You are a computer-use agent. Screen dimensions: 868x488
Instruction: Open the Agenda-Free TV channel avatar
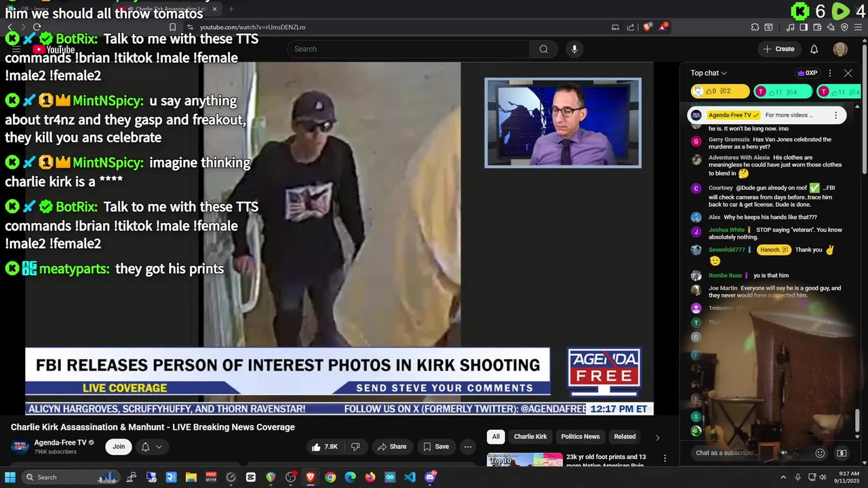tap(20, 446)
